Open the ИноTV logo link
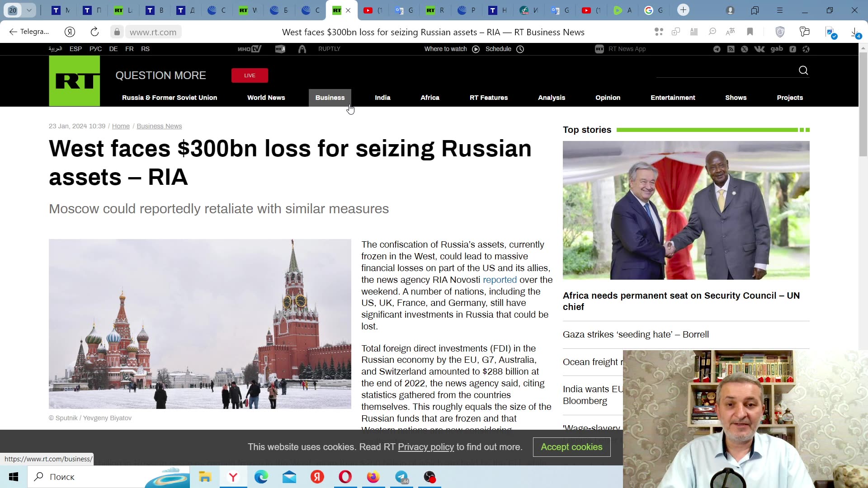 click(x=250, y=49)
